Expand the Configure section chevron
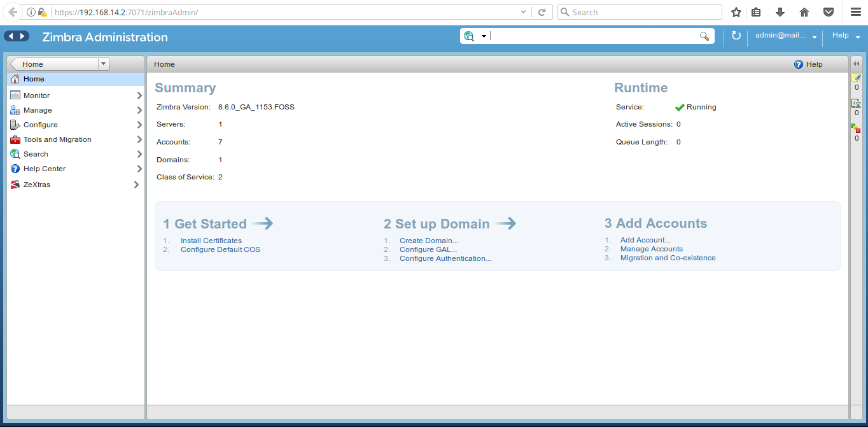This screenshot has height=427, width=868. click(x=139, y=125)
